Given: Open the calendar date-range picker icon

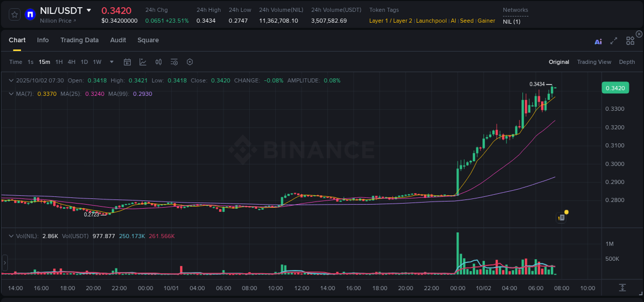Looking at the screenshot, I should 127,62.
